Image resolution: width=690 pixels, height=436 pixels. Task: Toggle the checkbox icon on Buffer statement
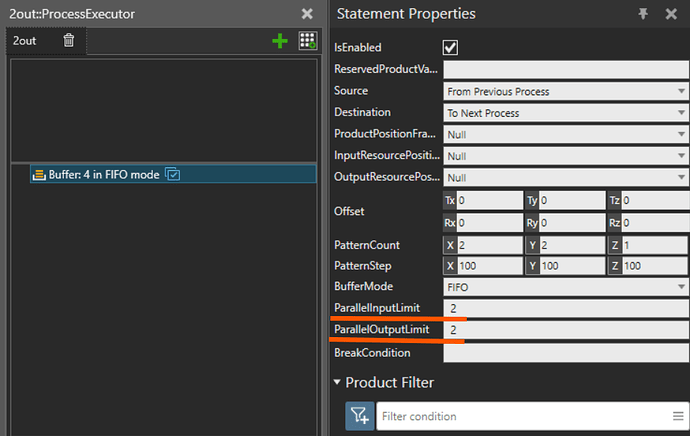pyautogui.click(x=173, y=174)
